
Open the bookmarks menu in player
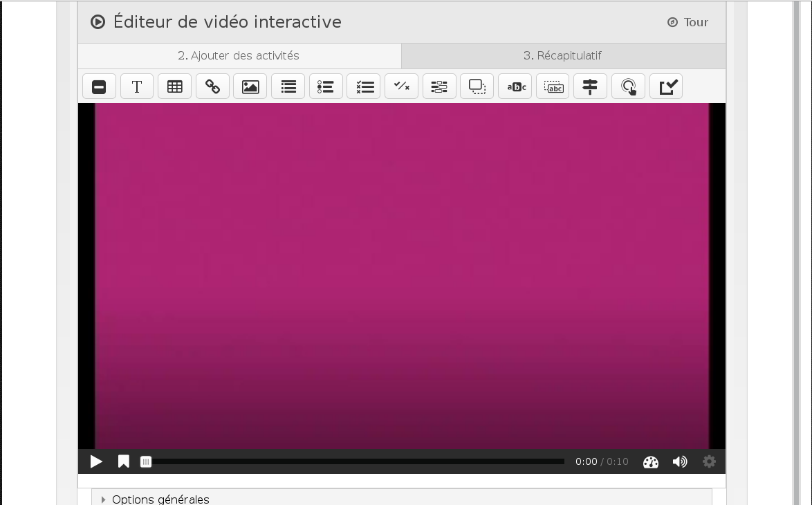[x=124, y=461]
